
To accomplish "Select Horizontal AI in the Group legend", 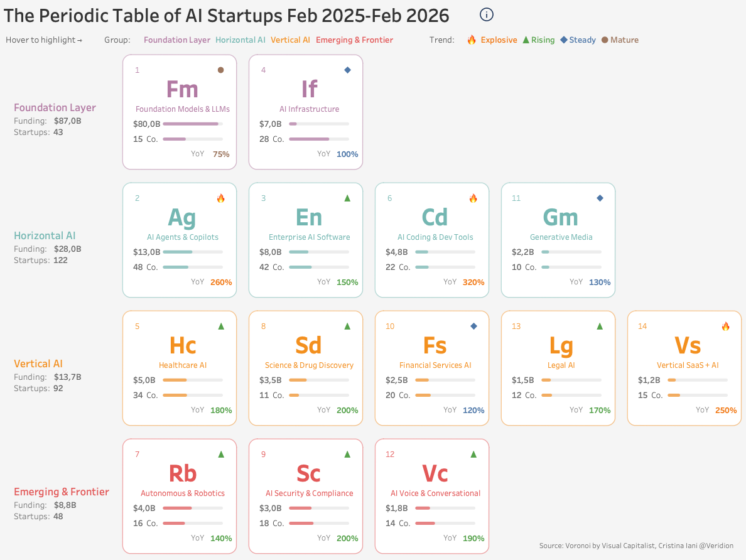I will pyautogui.click(x=241, y=40).
